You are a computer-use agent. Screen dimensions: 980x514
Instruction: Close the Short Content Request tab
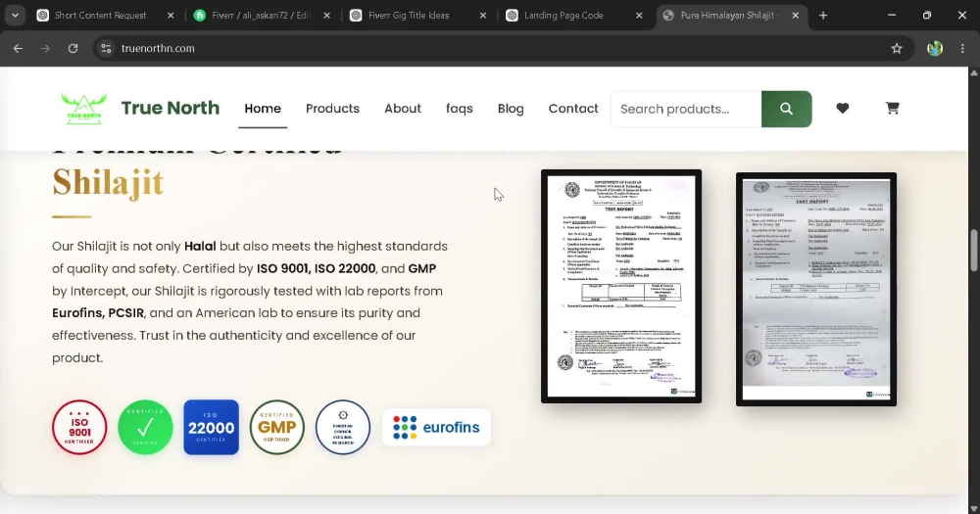click(x=171, y=16)
